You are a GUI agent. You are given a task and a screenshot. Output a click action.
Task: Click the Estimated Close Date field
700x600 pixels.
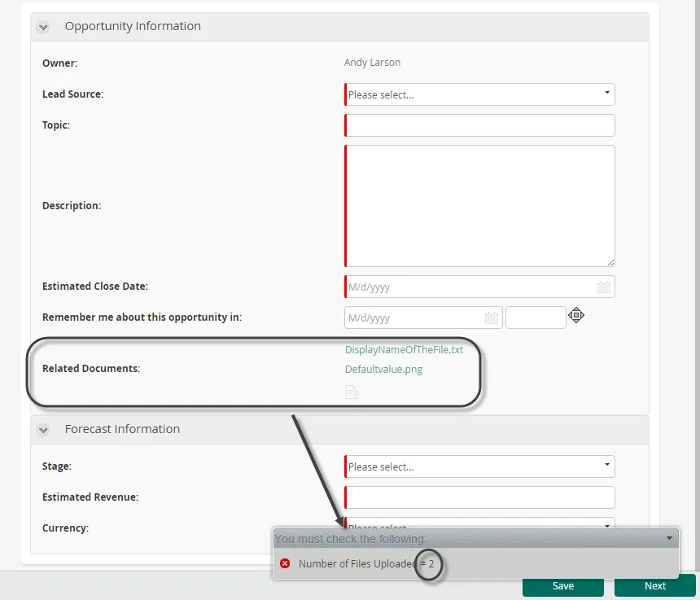point(479,287)
